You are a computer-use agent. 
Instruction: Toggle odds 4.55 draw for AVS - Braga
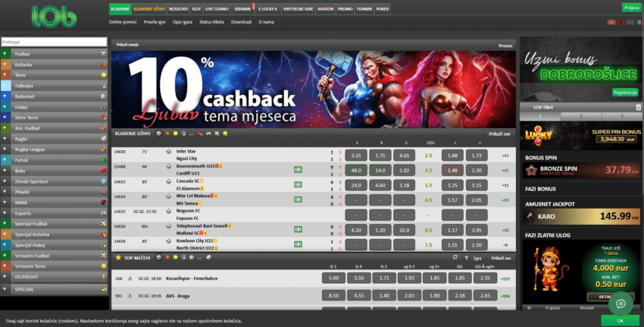pyautogui.click(x=359, y=294)
